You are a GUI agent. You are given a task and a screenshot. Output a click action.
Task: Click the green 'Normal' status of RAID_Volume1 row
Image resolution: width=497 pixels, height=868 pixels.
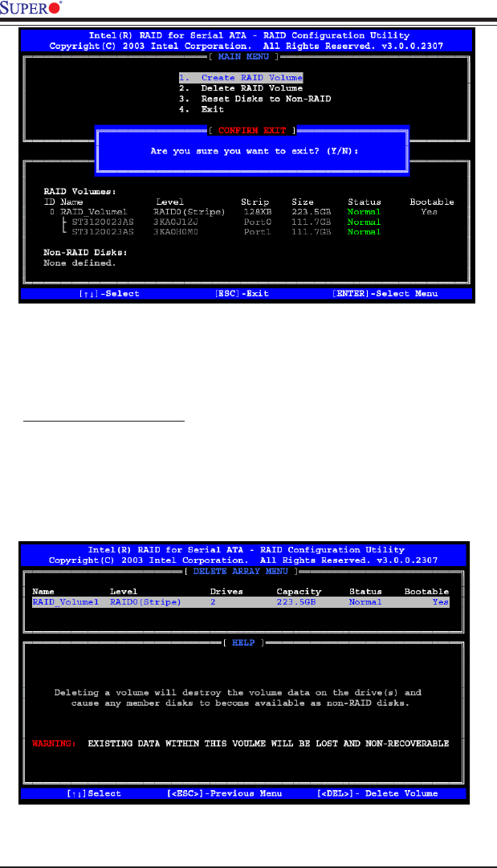365,212
